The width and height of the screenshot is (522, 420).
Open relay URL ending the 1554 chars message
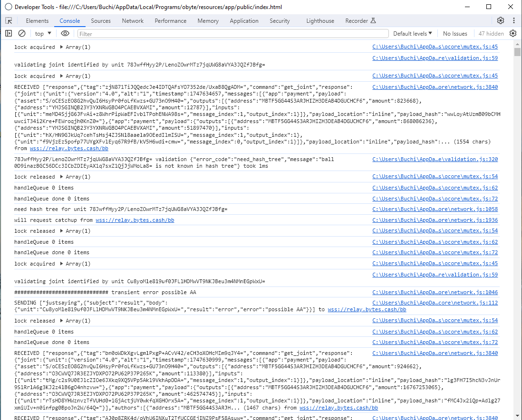coord(69,148)
